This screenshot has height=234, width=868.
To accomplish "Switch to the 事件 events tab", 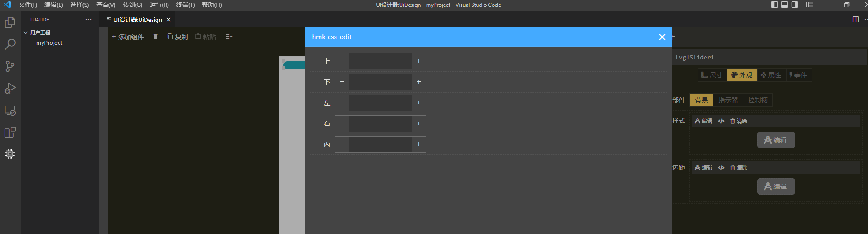I will point(798,75).
